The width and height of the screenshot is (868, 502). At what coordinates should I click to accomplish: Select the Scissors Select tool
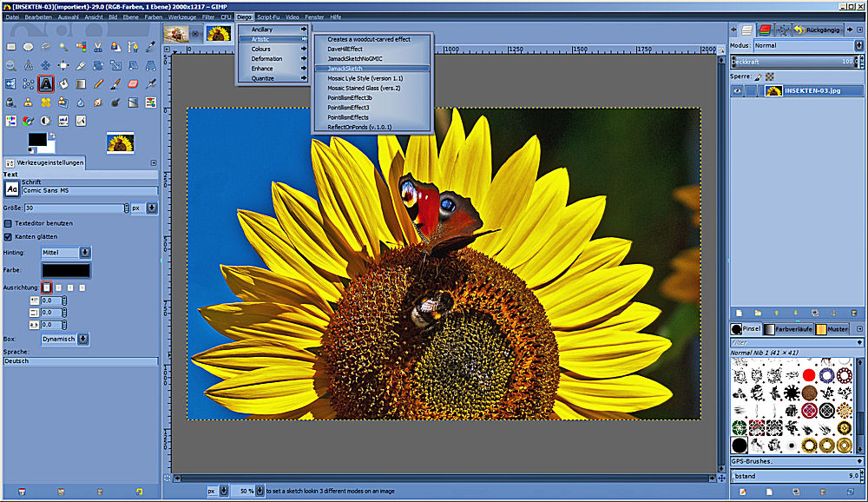[98, 47]
